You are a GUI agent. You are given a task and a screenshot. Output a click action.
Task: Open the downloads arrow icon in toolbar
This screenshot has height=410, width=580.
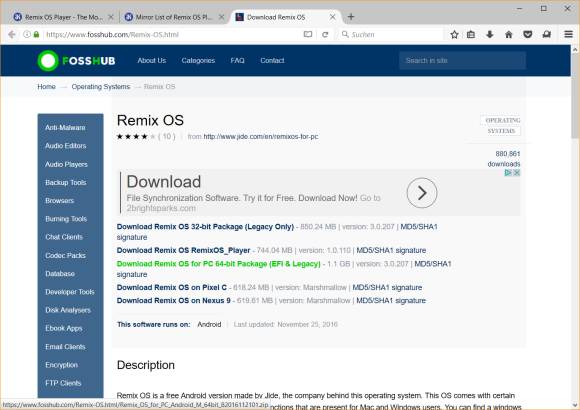pyautogui.click(x=490, y=34)
